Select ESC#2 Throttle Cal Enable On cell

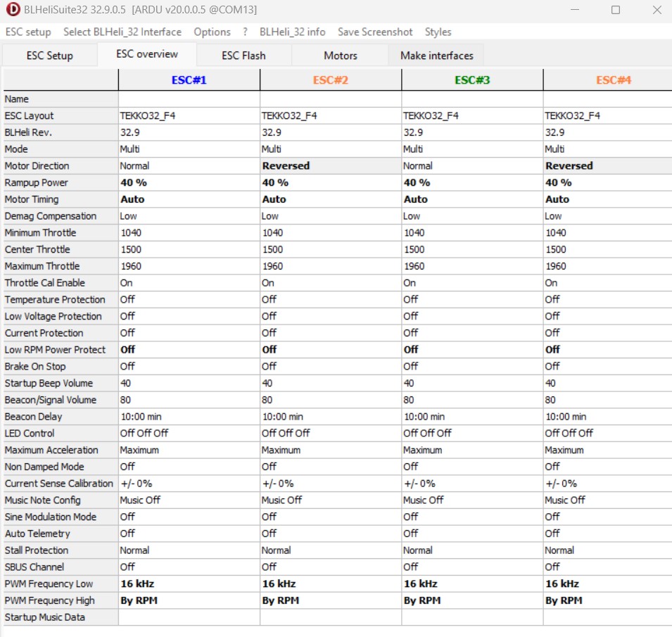[331, 283]
